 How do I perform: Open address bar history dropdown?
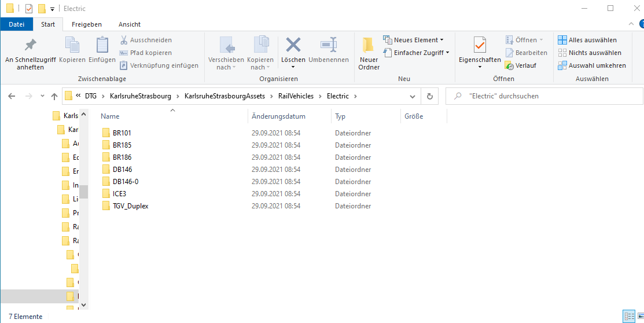[x=413, y=96]
